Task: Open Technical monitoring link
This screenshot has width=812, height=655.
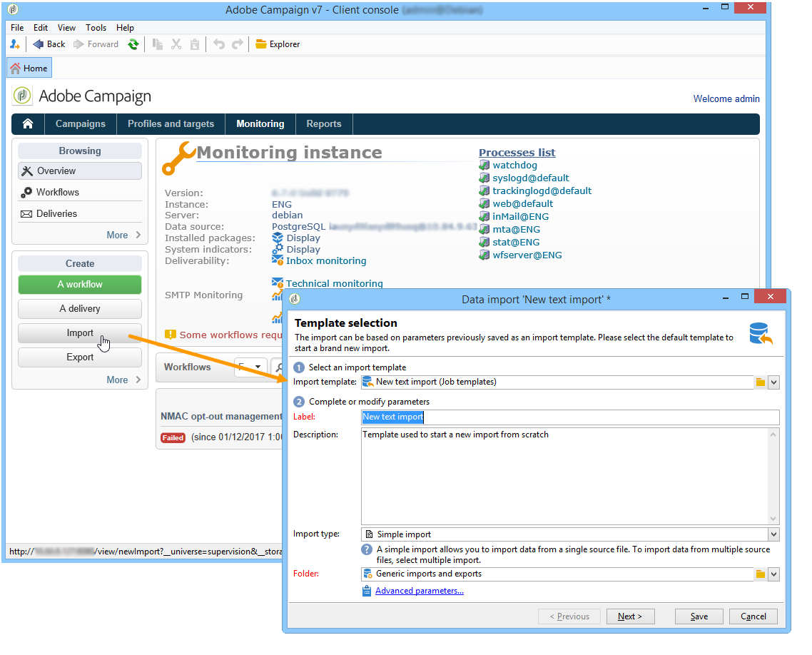Action: (x=334, y=284)
